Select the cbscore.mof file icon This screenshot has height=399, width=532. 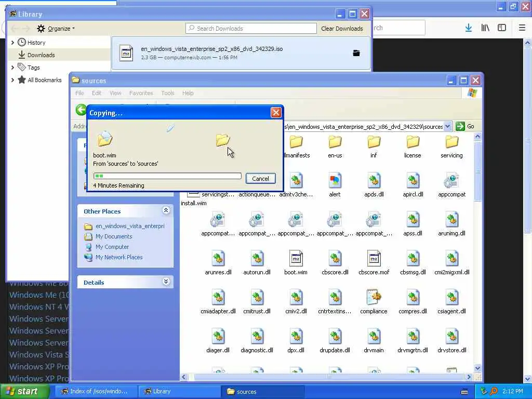point(374,258)
